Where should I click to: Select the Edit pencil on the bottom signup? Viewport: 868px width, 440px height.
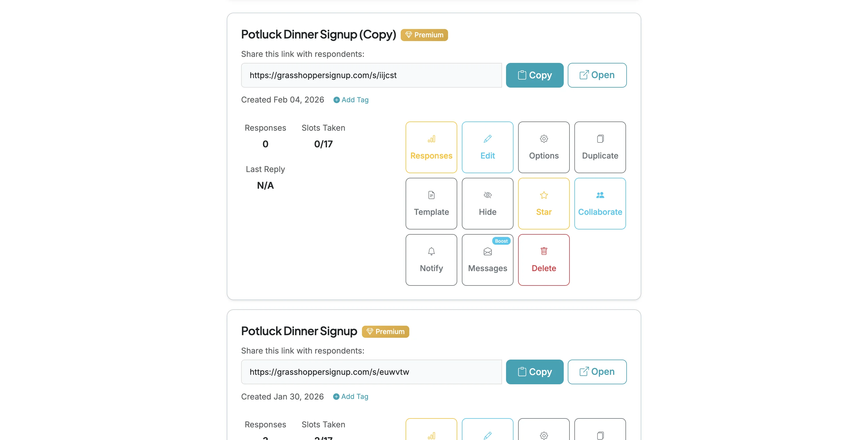(488, 435)
